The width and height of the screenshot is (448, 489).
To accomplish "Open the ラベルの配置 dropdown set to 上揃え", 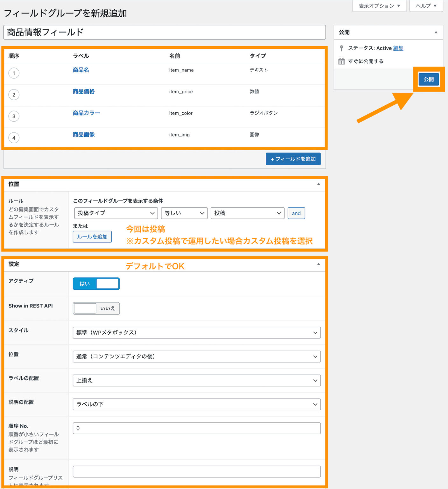I will pyautogui.click(x=196, y=380).
